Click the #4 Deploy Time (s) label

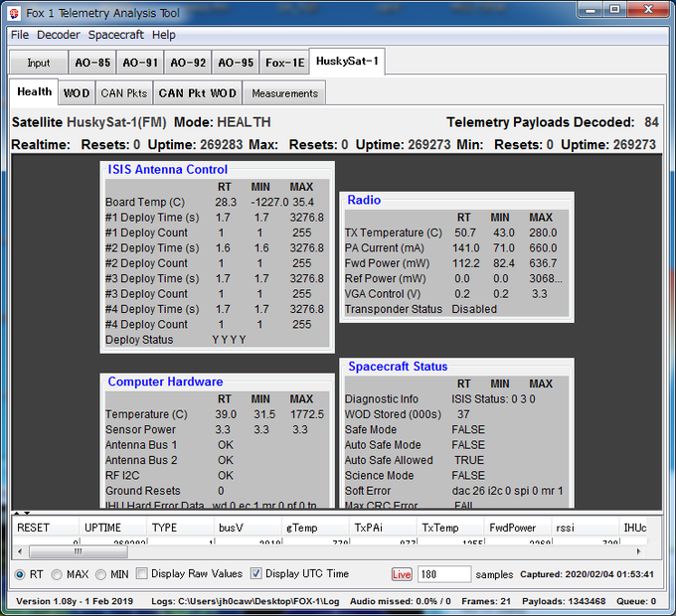click(152, 309)
